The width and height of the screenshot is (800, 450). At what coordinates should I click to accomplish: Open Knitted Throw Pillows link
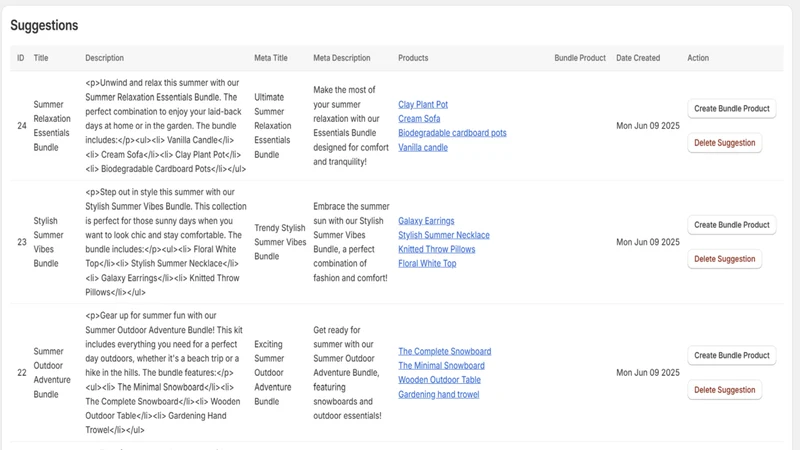tap(437, 249)
